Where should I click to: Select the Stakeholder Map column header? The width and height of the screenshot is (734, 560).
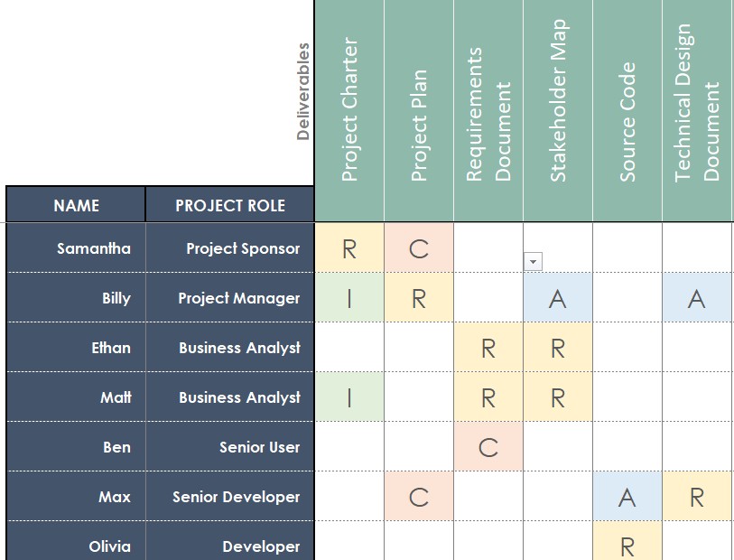[x=558, y=110]
